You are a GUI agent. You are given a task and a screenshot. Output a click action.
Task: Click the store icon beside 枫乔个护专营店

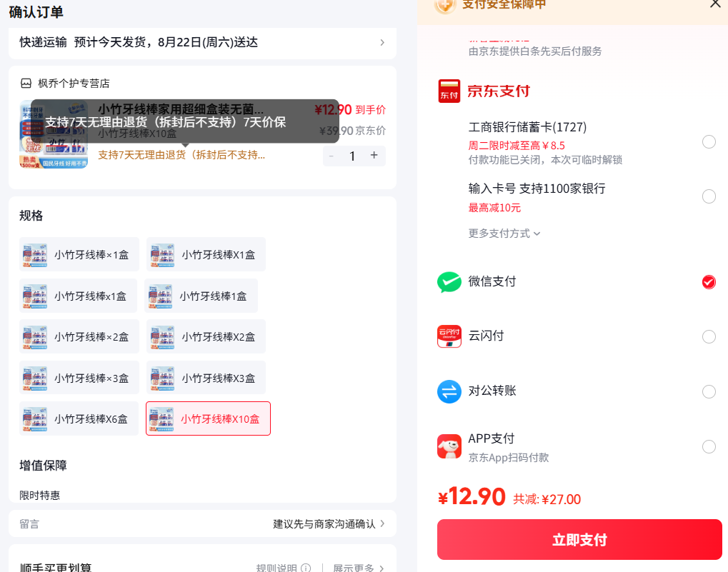click(x=26, y=84)
